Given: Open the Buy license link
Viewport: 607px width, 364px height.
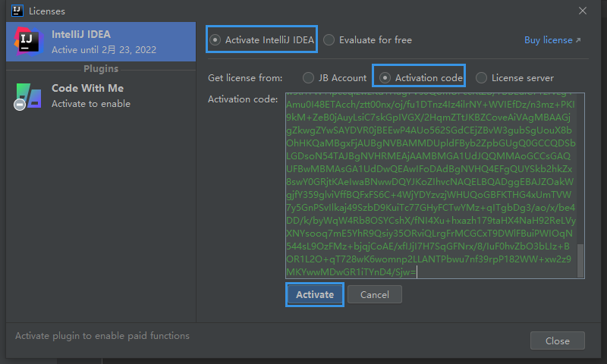Looking at the screenshot, I should (x=548, y=40).
